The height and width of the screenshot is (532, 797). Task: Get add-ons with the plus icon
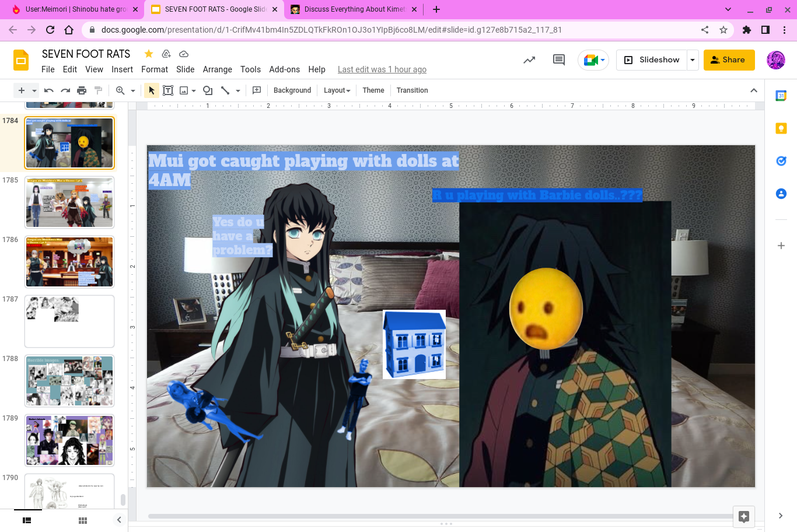point(781,246)
